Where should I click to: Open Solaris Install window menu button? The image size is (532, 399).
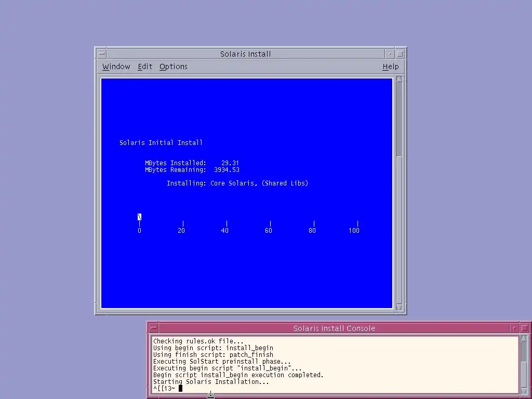(101, 54)
